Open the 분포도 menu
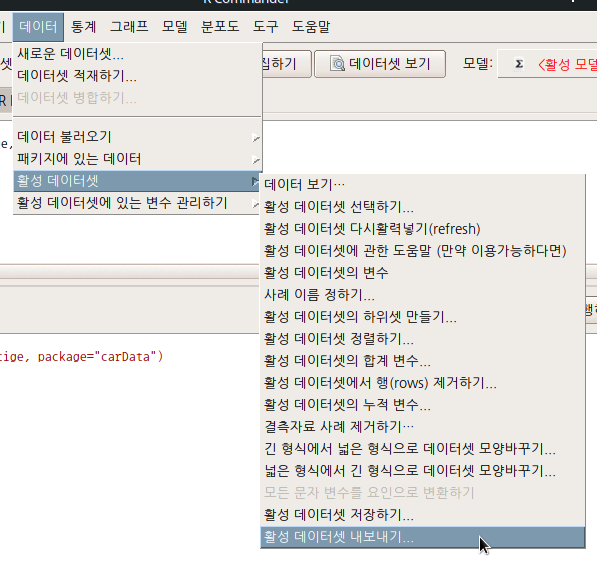 (220, 27)
